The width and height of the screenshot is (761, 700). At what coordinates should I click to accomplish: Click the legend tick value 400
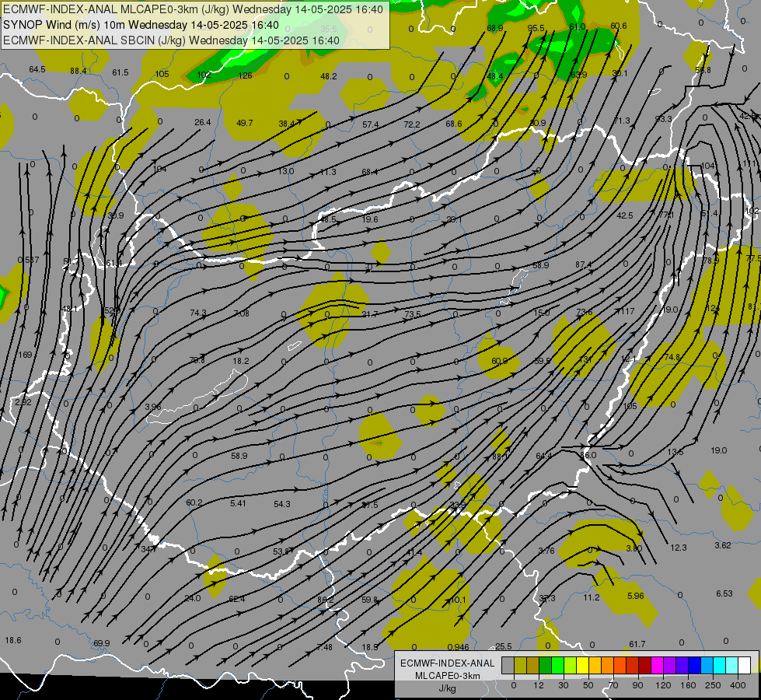click(738, 685)
